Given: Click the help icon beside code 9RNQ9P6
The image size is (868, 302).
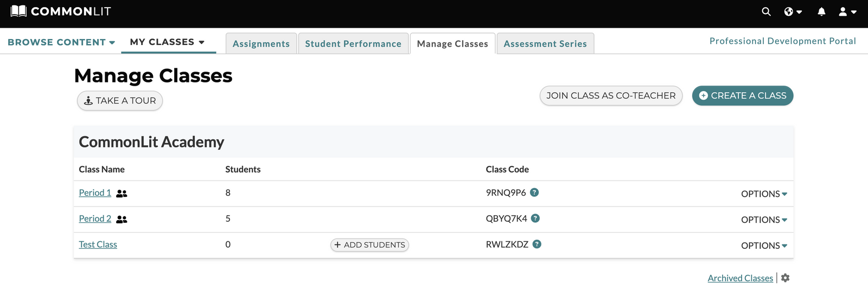Looking at the screenshot, I should (x=534, y=192).
